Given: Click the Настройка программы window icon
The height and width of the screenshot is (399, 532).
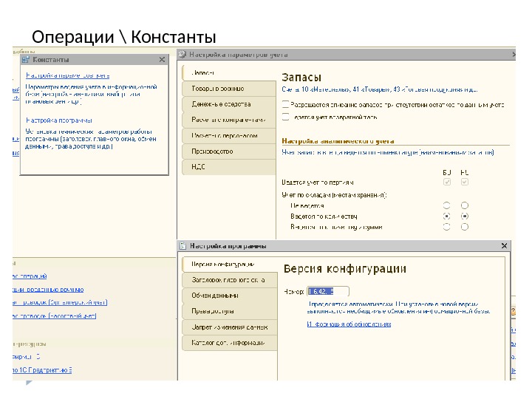Looking at the screenshot, I should point(183,246).
